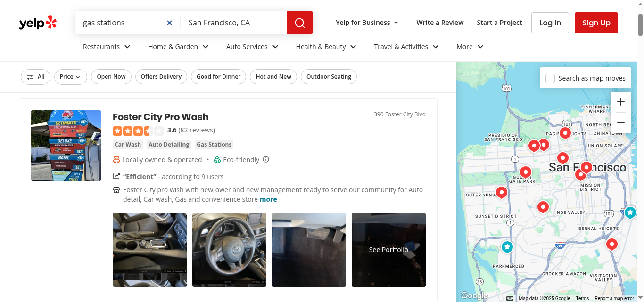Click Start a Project
This screenshot has width=644, height=302.
pyautogui.click(x=499, y=23)
